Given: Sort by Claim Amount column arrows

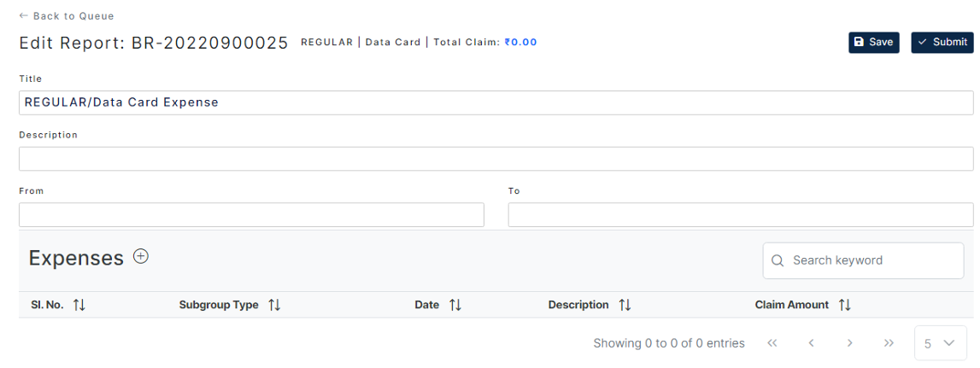Looking at the screenshot, I should tap(845, 305).
